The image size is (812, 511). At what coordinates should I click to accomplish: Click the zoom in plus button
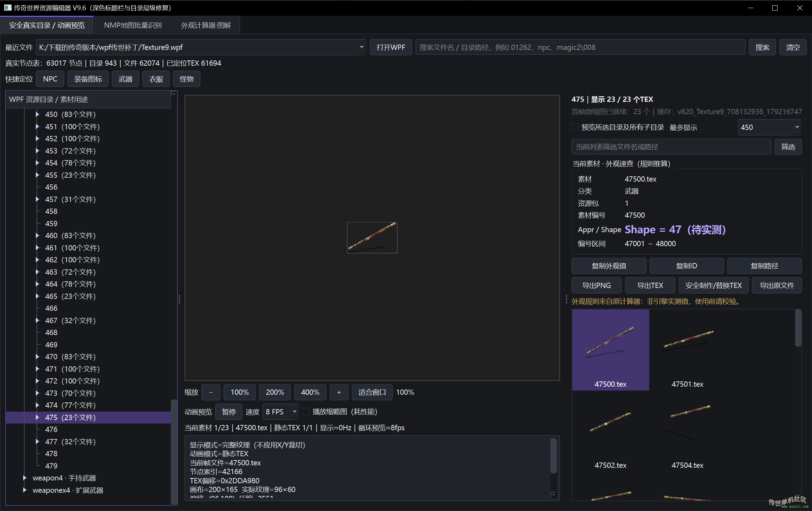(339, 392)
